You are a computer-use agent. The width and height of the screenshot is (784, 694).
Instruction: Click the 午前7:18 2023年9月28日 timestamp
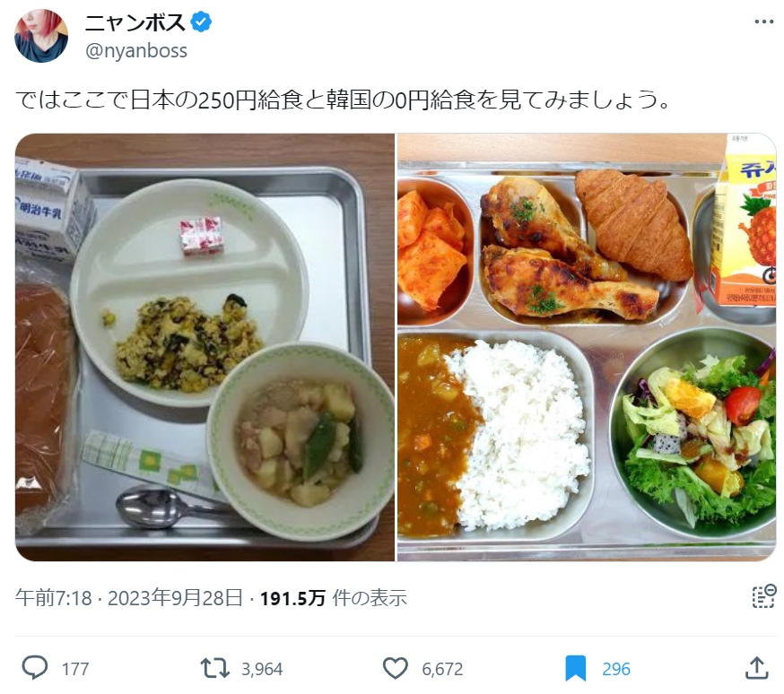(129, 597)
